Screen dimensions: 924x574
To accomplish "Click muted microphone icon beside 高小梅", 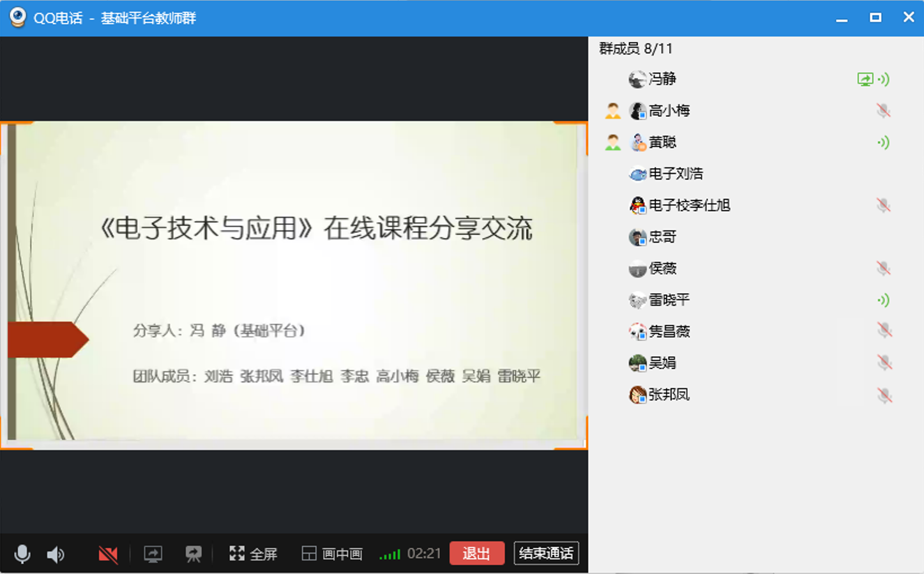I will (883, 111).
